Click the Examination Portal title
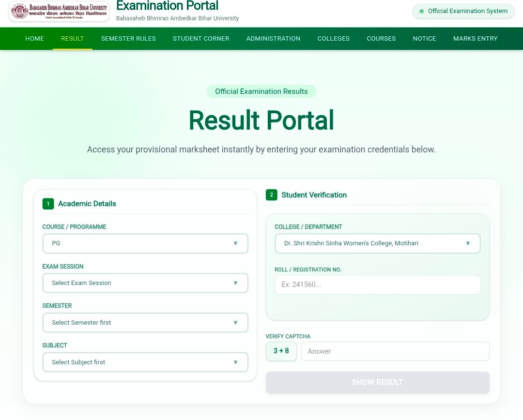The image size is (523, 420). [167, 5]
